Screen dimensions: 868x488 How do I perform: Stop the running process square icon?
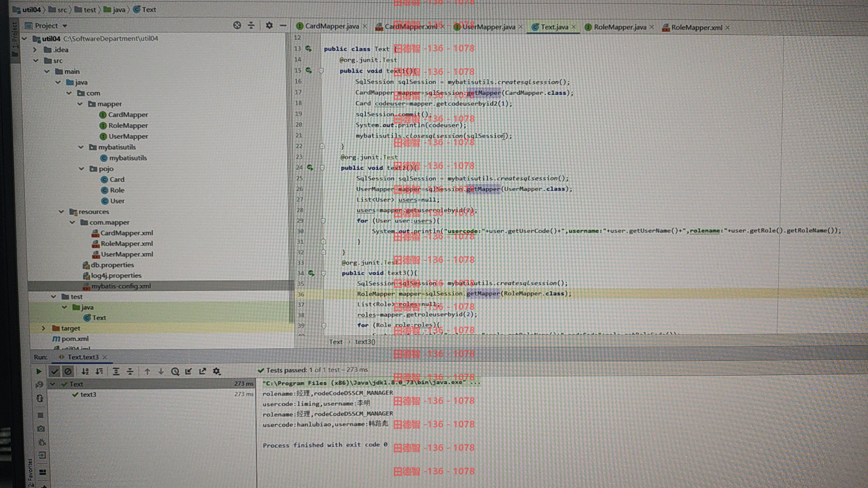41,415
